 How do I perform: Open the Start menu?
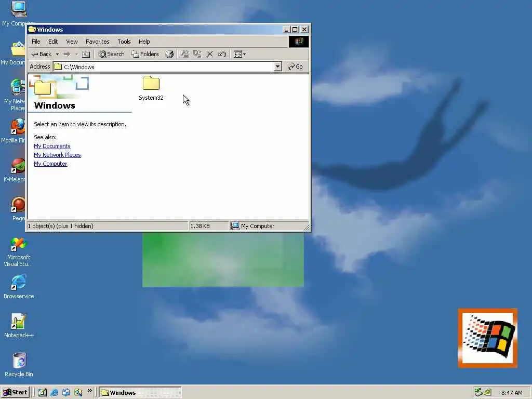[15, 393]
